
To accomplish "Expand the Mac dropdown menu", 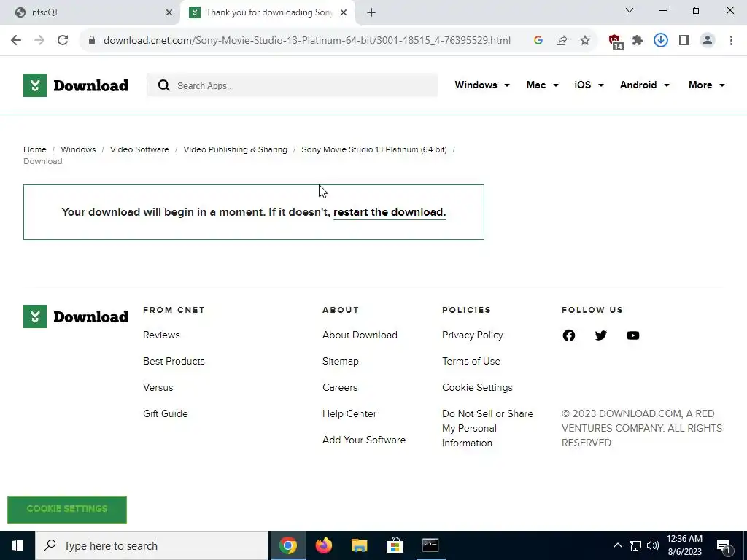I will (x=542, y=85).
